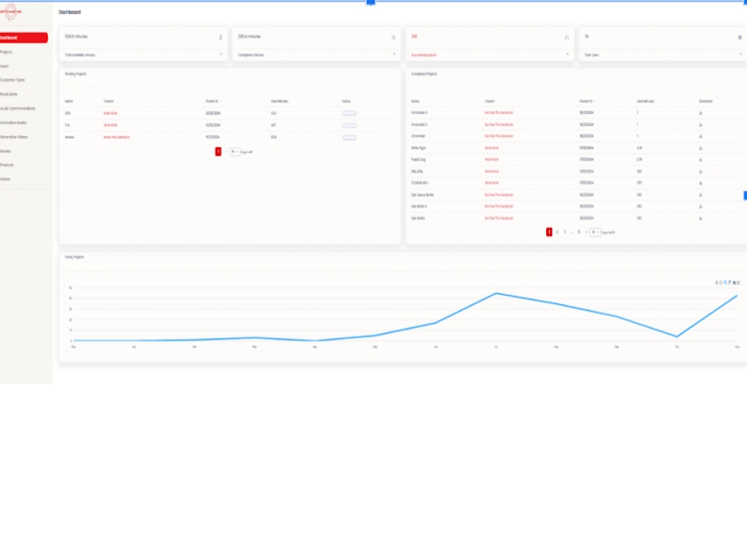Download the Purple Dog completed project

pyautogui.click(x=701, y=160)
